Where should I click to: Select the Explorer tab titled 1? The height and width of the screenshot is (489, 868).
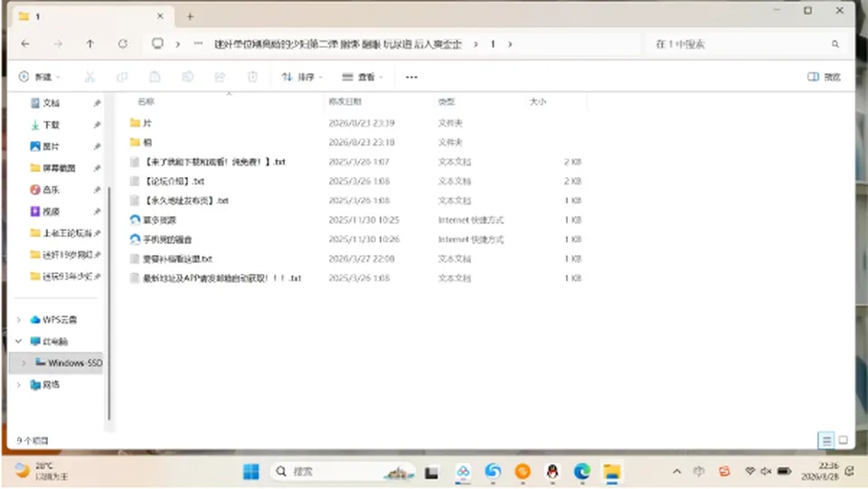click(x=91, y=16)
